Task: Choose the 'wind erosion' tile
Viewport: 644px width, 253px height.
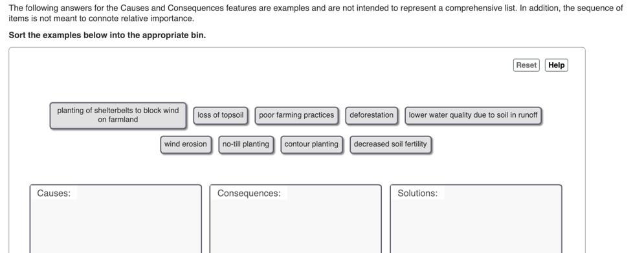Action: tap(186, 144)
